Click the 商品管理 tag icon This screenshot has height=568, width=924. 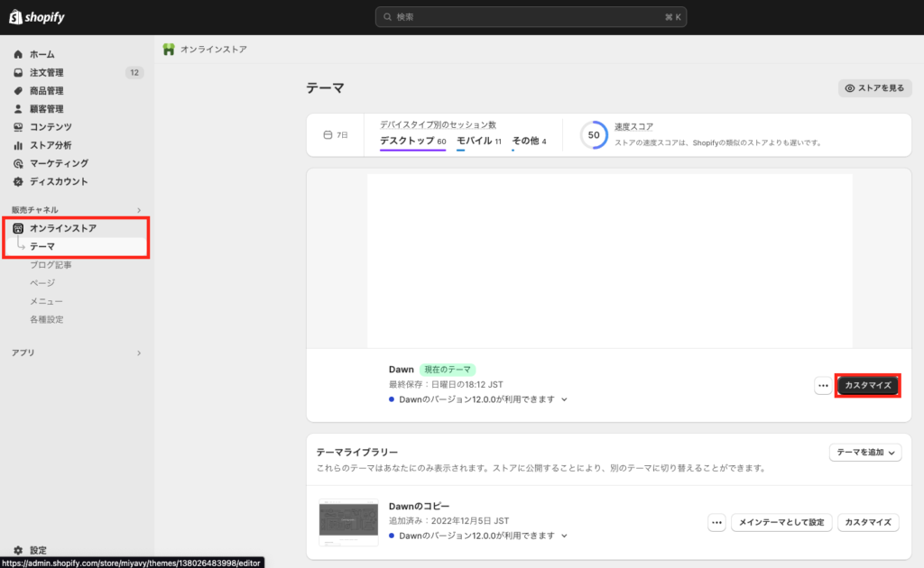click(18, 91)
